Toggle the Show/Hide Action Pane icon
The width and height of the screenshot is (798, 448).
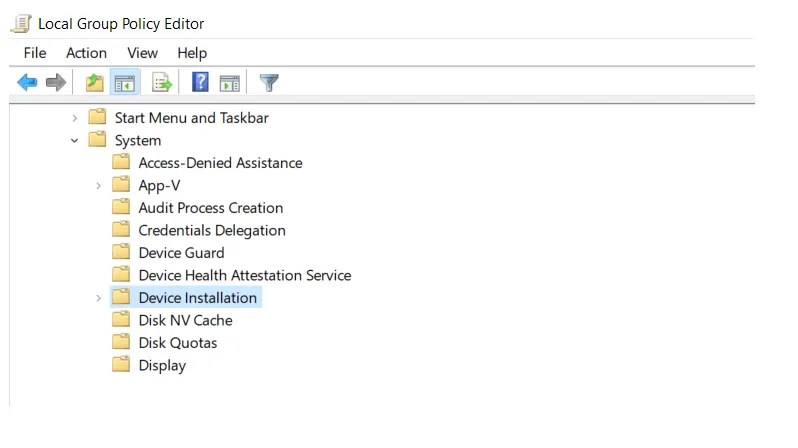[x=230, y=83]
